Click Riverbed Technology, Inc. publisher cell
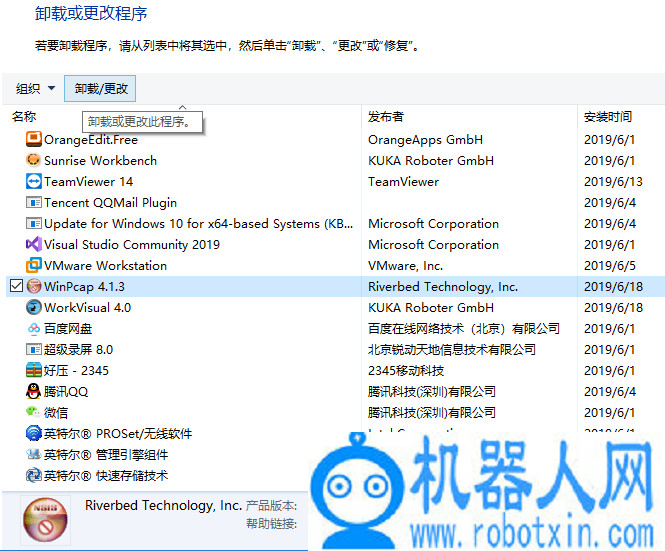Viewport: 665px width, 551px height. tap(443, 286)
